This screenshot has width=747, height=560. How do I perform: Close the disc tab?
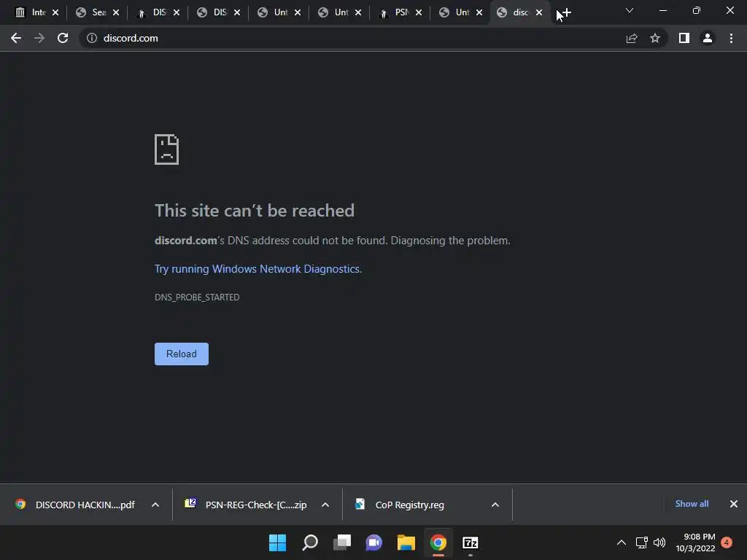539,13
